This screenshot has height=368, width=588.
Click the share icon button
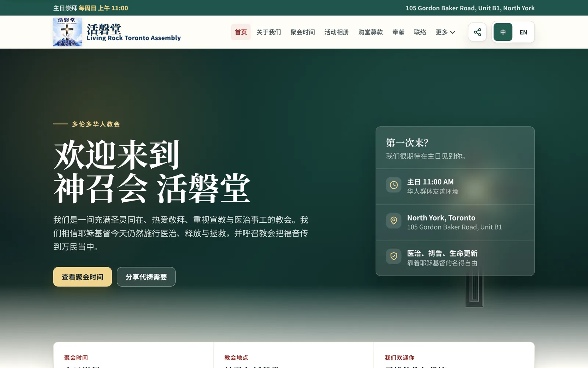click(x=477, y=32)
